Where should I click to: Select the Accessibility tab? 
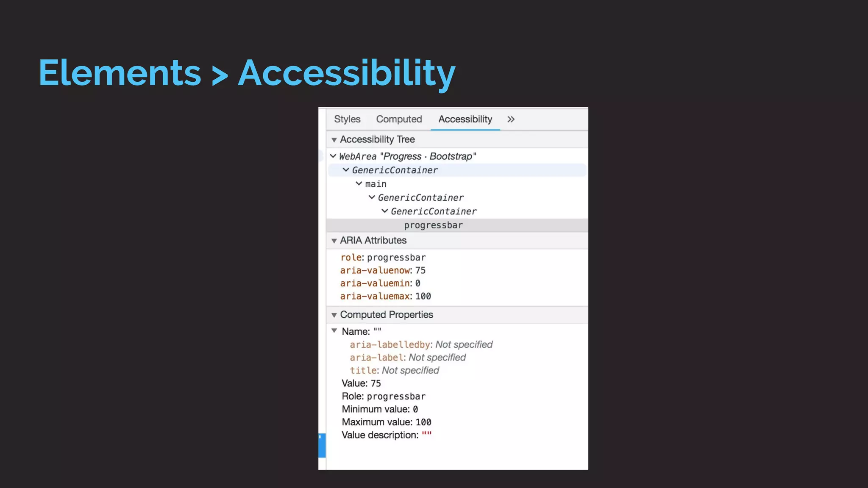coord(465,119)
